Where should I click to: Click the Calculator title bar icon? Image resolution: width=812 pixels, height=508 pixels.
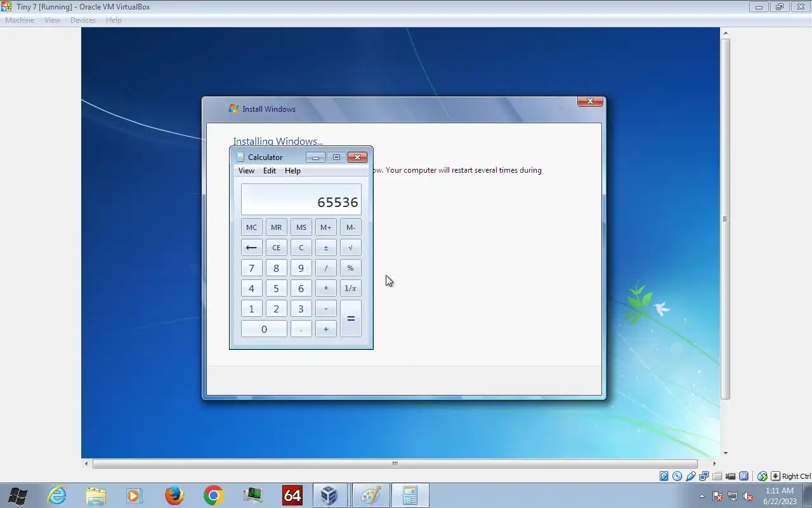(x=240, y=157)
